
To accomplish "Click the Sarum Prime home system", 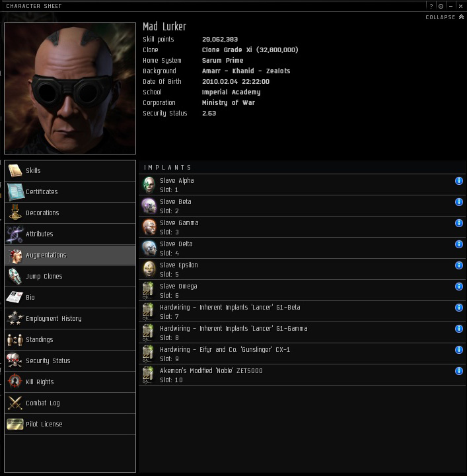I will tap(223, 61).
